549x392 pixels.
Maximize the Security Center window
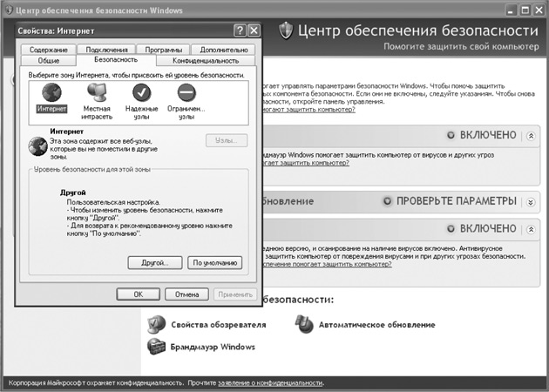pos(525,10)
